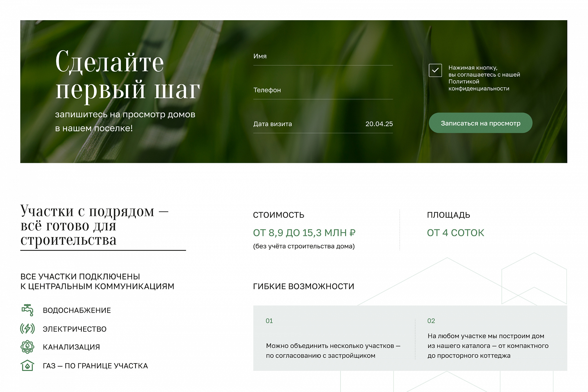Click the 'ОТ 4 СОТОК' value

(x=455, y=233)
